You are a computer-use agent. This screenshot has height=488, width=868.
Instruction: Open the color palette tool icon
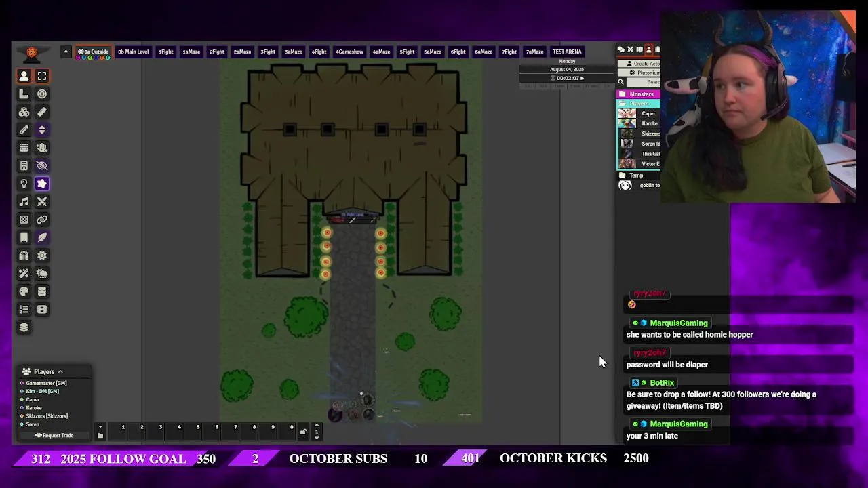[x=24, y=291]
